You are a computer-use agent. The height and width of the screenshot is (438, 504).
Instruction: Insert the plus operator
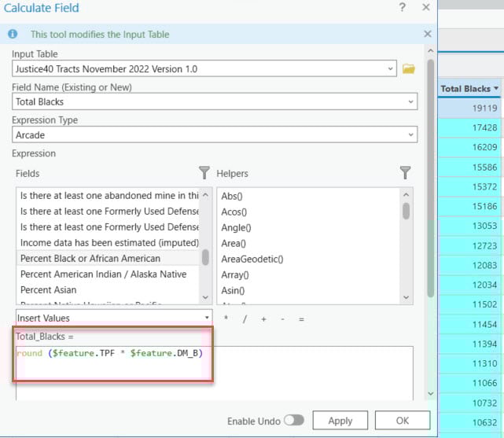263,318
